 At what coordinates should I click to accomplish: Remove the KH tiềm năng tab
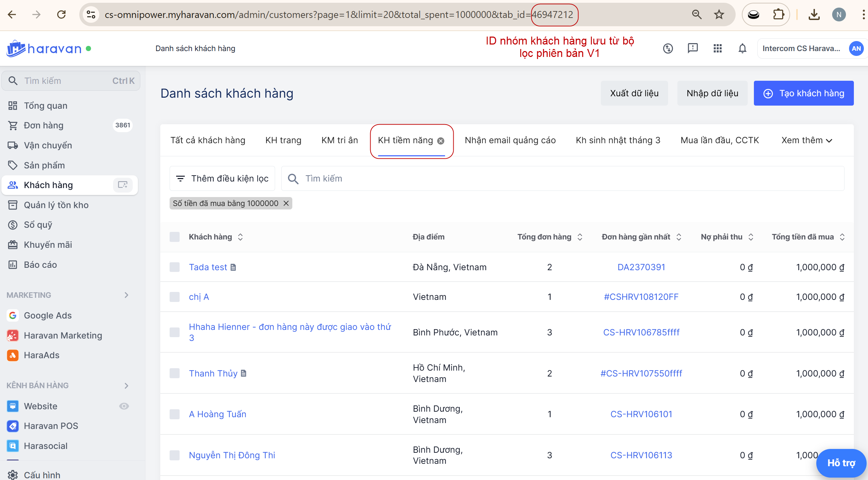[x=441, y=141]
